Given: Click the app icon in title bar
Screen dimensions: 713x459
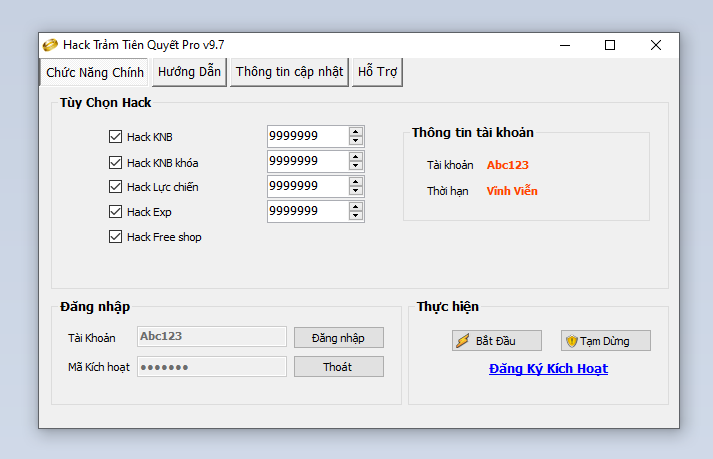Looking at the screenshot, I should (50, 45).
